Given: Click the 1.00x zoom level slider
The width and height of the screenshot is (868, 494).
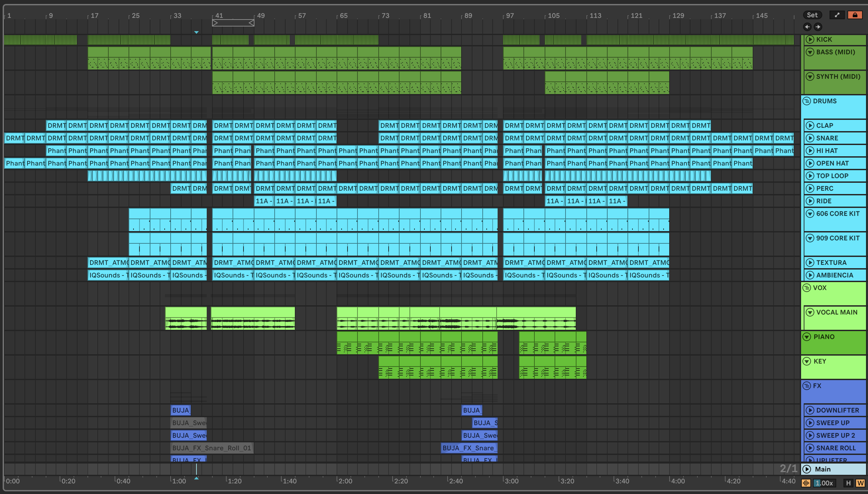Looking at the screenshot, I should tap(824, 483).
